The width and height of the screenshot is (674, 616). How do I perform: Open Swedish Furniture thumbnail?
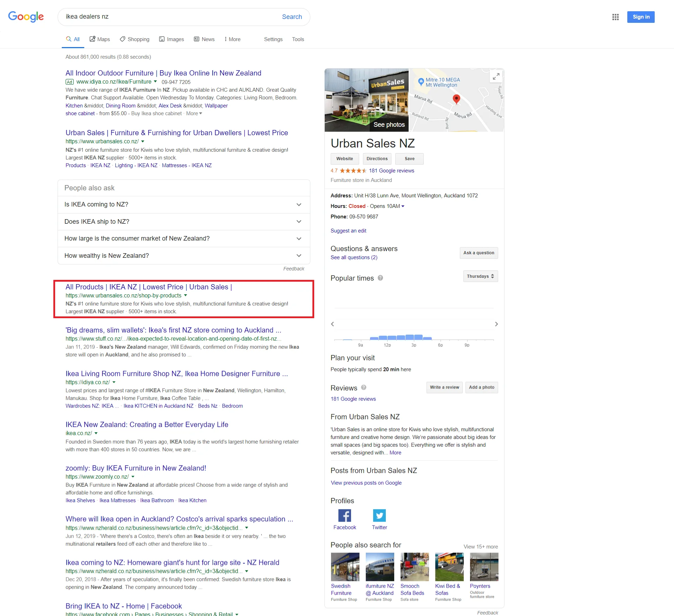pyautogui.click(x=345, y=566)
